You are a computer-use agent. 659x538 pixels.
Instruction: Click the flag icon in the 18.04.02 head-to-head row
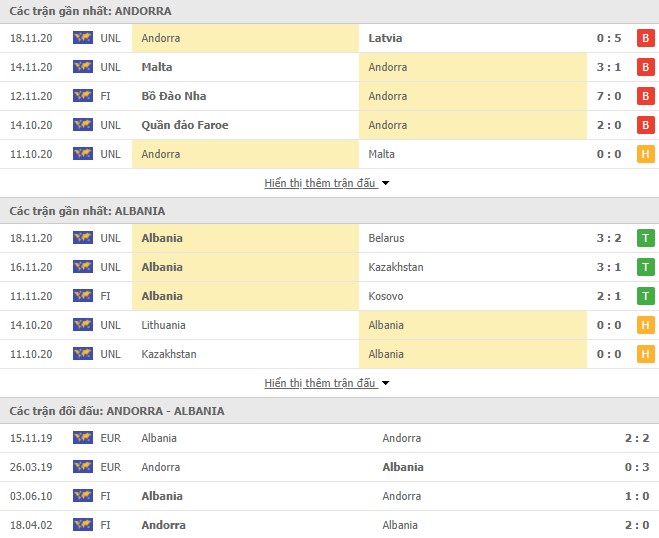coord(83,525)
